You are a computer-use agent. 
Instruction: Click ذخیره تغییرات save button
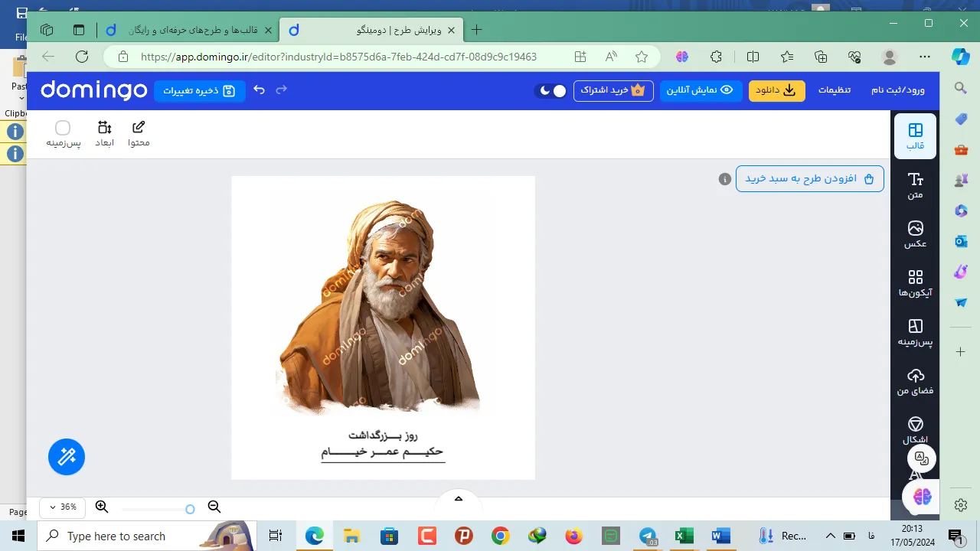199,90
